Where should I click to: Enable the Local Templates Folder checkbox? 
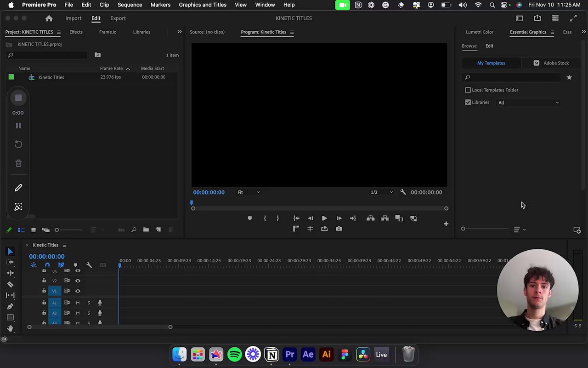point(468,90)
